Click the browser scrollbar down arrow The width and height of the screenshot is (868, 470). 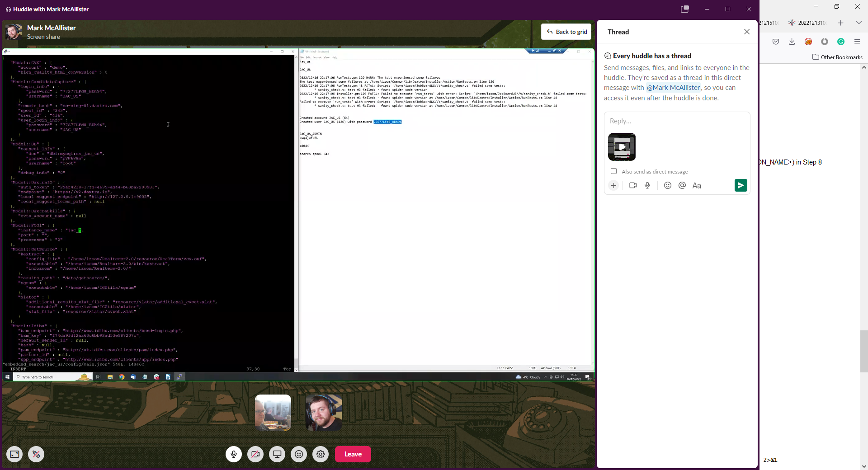[864, 466]
